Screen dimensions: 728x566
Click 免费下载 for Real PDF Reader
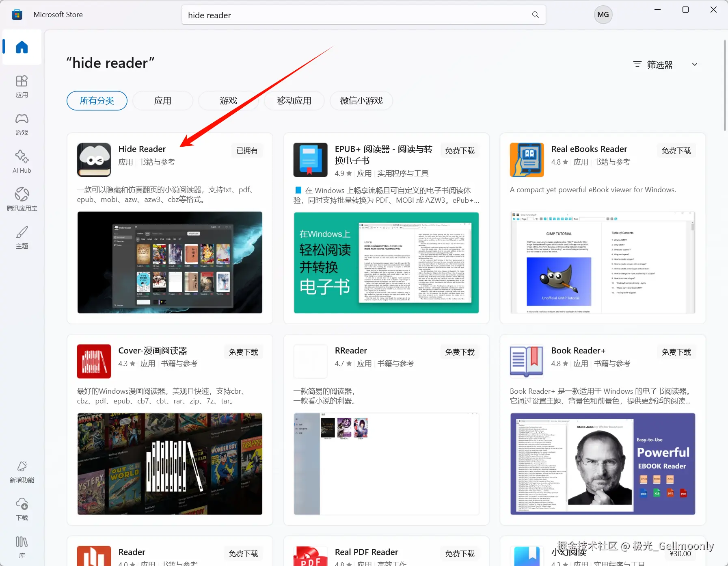coord(460,553)
